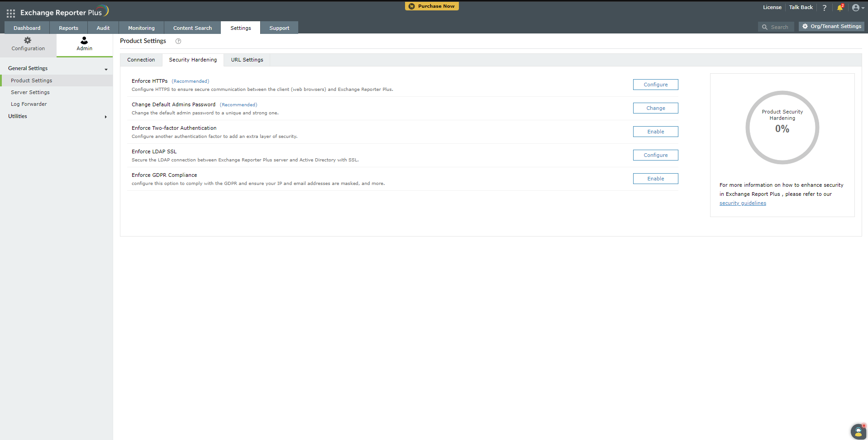Screen dimensions: 868x440
Task: Click the Product Settings help icon
Action: [x=178, y=41]
